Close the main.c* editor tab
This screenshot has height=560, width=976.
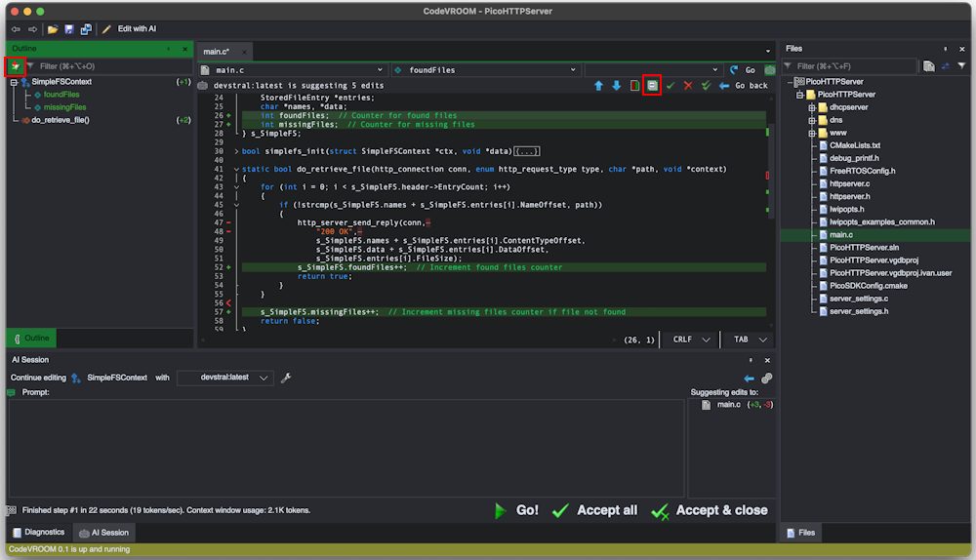coord(244,52)
